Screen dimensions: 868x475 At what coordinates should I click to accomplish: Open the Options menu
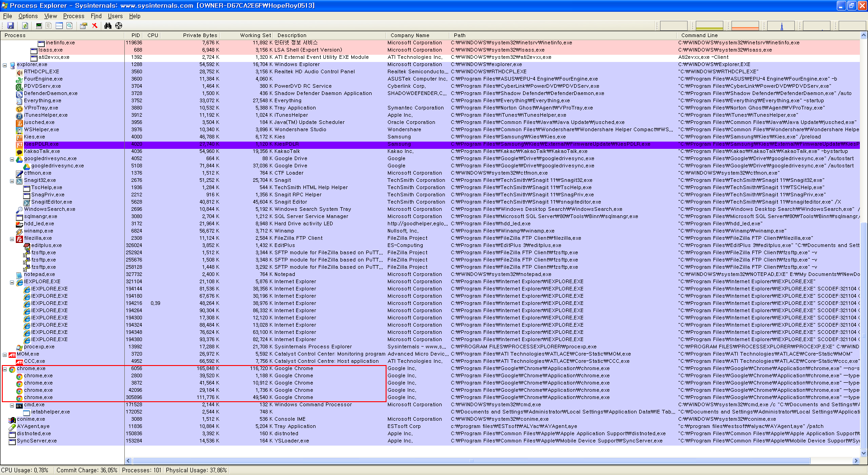(x=28, y=16)
